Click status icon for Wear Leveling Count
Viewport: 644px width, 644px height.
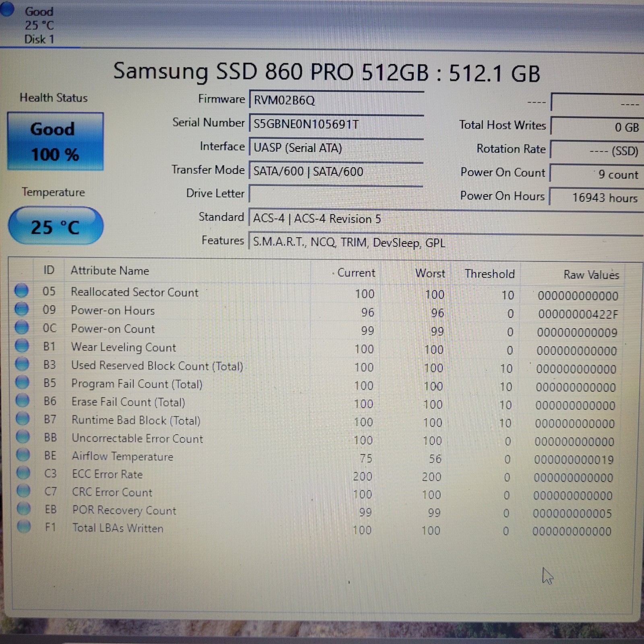coord(22,346)
